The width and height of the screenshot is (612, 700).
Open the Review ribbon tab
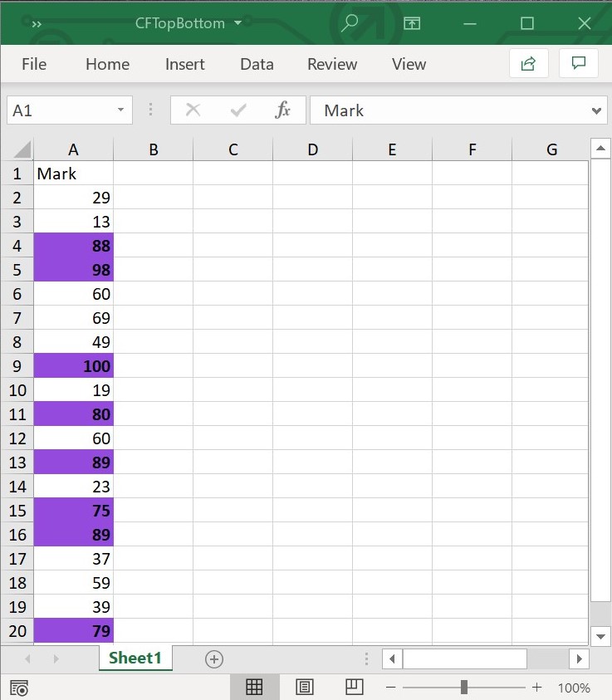tap(332, 64)
